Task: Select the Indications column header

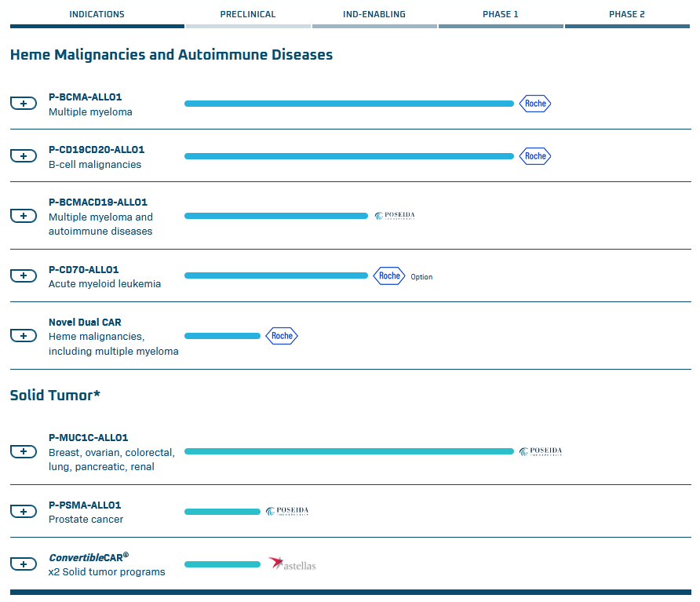Action: (x=97, y=14)
